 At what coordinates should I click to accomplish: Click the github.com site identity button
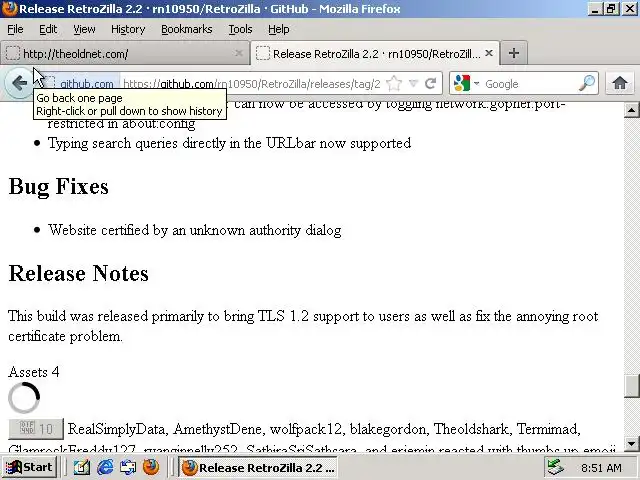pos(82,84)
